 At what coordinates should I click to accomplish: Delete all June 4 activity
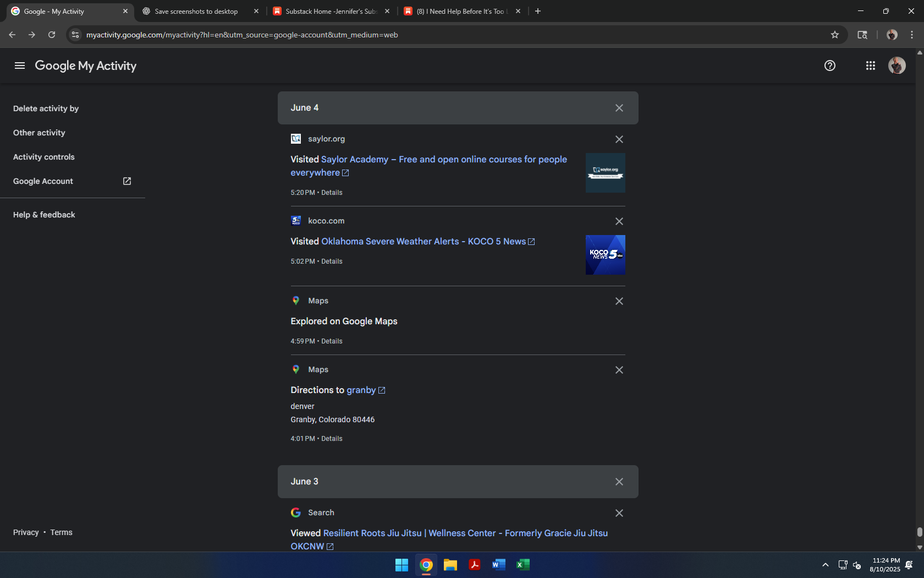tap(619, 108)
